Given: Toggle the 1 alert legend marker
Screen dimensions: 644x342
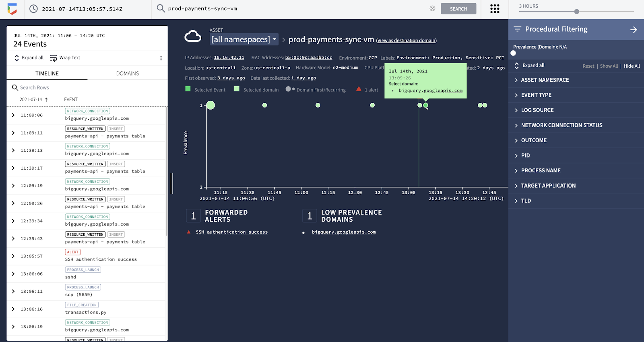Looking at the screenshot, I should tap(359, 89).
